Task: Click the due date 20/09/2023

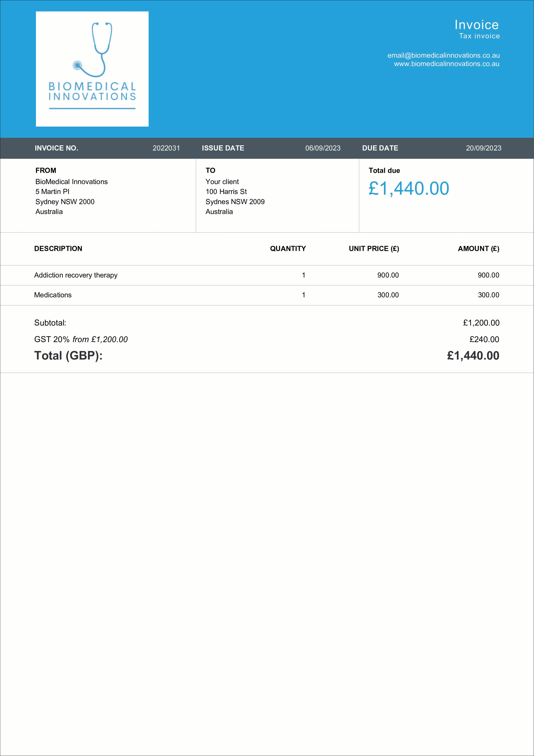Action: (x=483, y=148)
